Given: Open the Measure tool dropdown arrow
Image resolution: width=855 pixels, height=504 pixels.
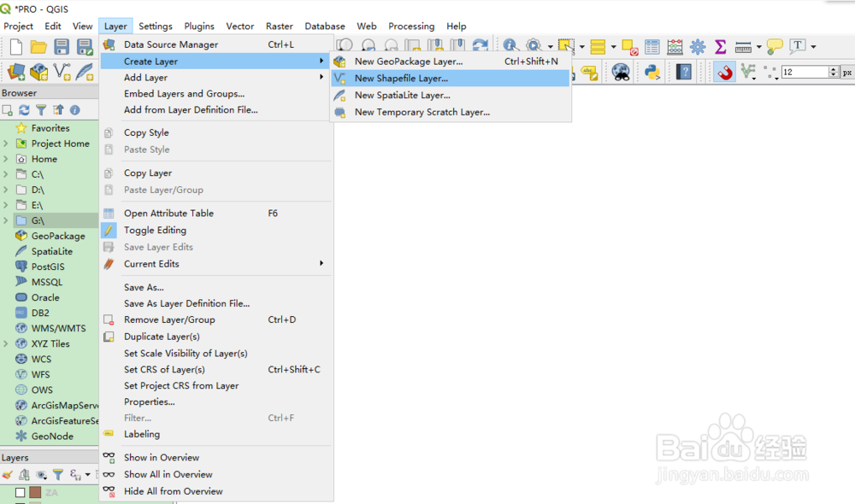Looking at the screenshot, I should pos(758,47).
